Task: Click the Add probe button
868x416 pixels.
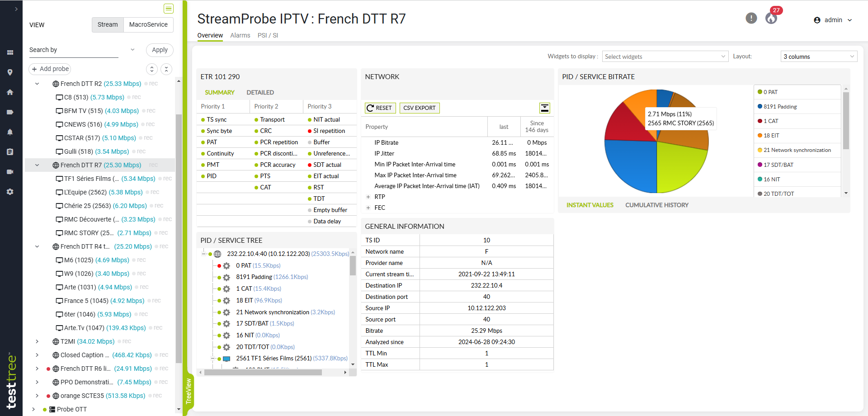Action: [x=50, y=69]
